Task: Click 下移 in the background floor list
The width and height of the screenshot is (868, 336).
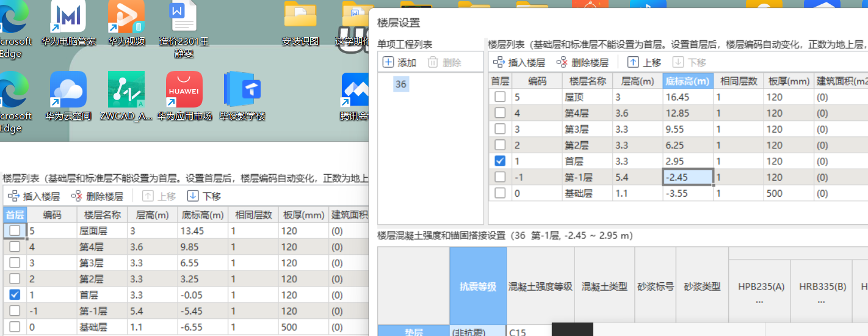Action: [x=204, y=196]
